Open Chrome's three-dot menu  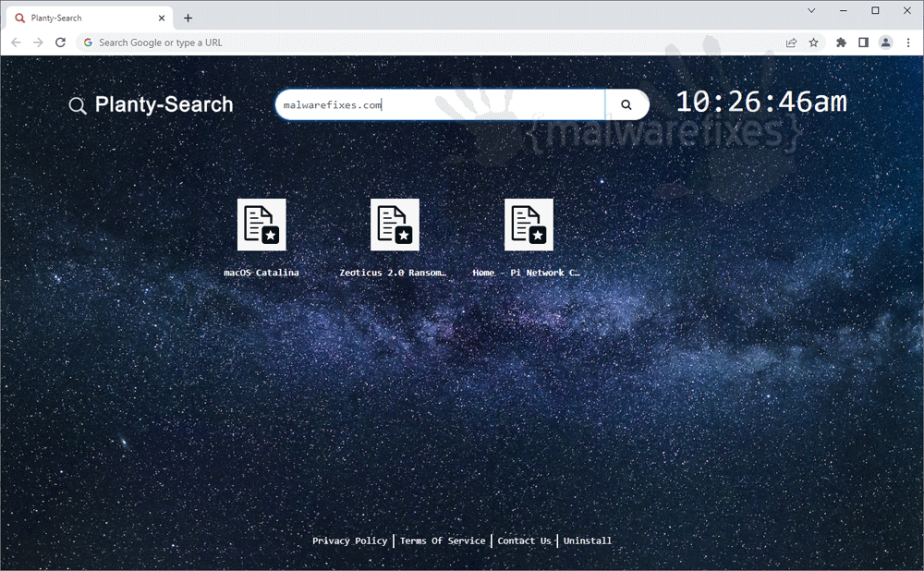pos(908,43)
